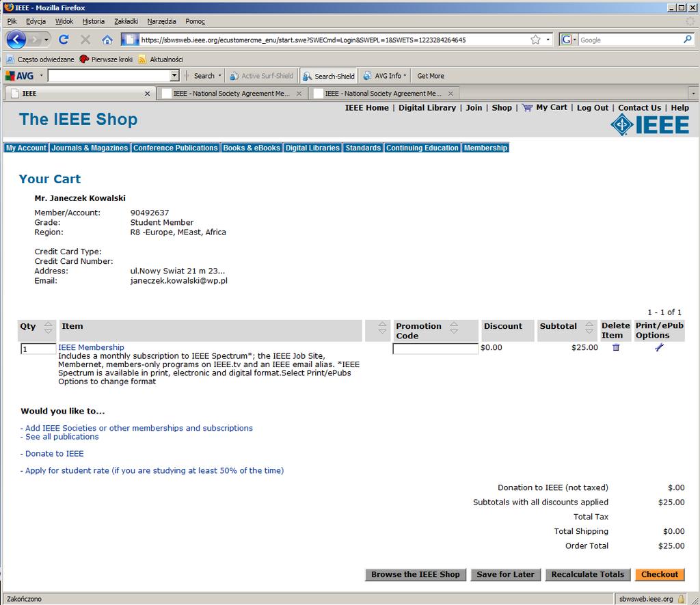Sort by Promotion Code column arrows
Image resolution: width=700 pixels, height=605 pixels.
pyautogui.click(x=454, y=327)
